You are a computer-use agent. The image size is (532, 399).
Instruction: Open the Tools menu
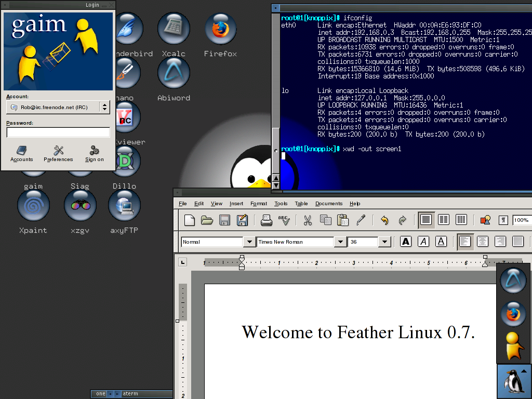[x=281, y=204]
